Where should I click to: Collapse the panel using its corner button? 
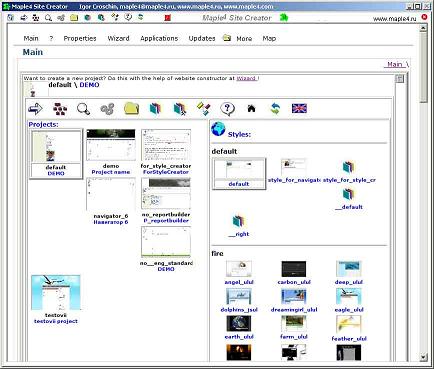tap(399, 79)
